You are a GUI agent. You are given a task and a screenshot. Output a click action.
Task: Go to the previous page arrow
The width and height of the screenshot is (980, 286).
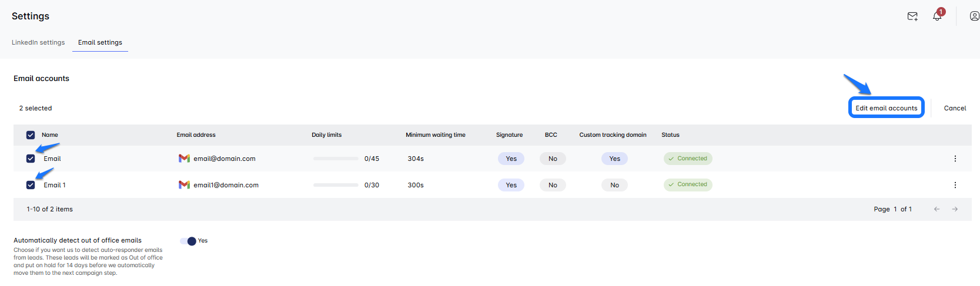(936, 209)
